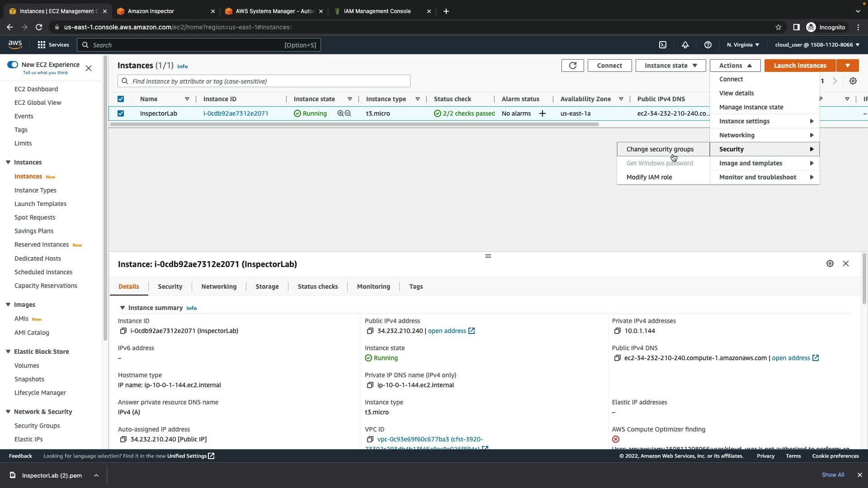
Task: Open the N. Virginia region dropdown
Action: (743, 45)
